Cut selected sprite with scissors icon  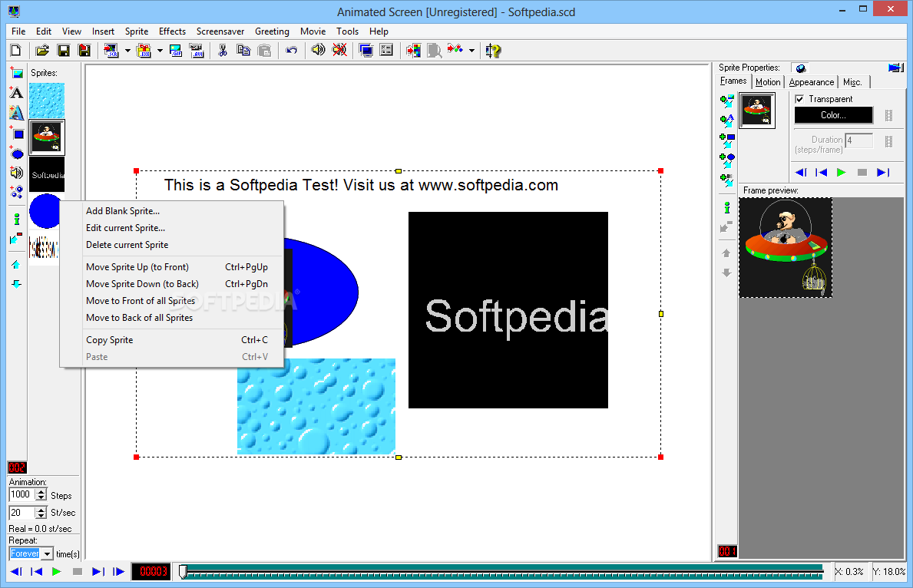pos(223,51)
